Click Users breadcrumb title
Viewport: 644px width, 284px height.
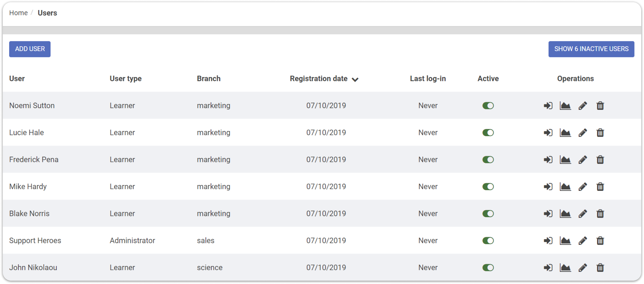(47, 13)
